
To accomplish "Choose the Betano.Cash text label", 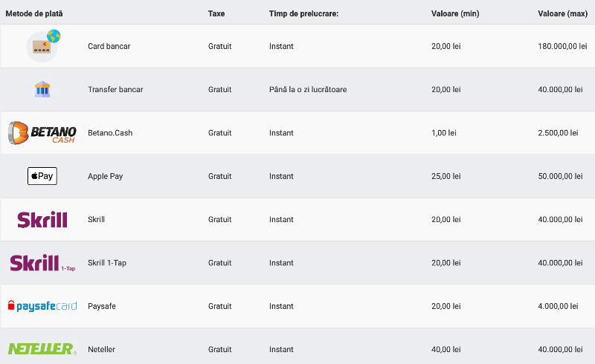I will click(110, 133).
